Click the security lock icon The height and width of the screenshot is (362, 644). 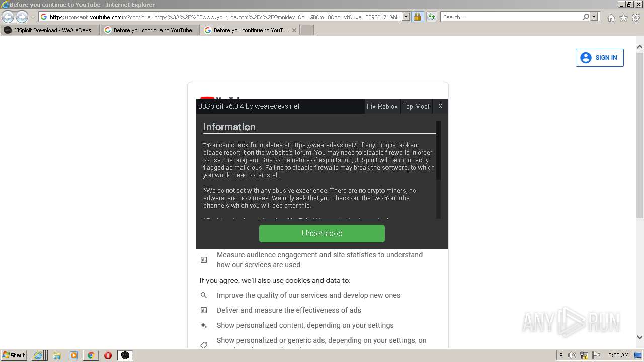417,17
